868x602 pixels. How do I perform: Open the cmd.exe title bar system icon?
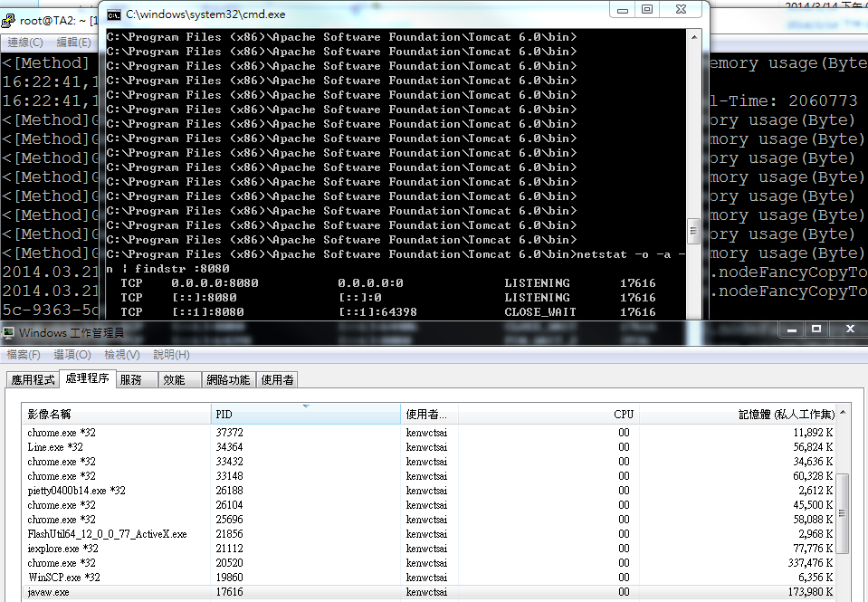[112, 14]
